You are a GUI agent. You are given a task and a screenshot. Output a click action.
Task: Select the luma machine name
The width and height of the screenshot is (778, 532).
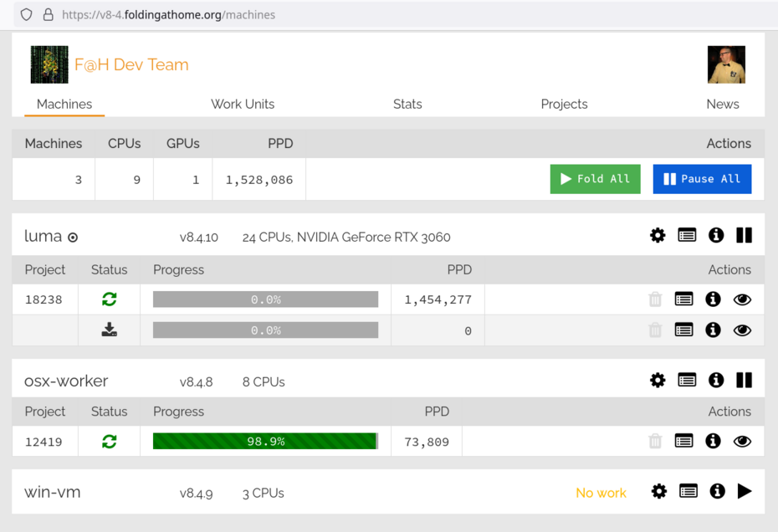pyautogui.click(x=44, y=236)
